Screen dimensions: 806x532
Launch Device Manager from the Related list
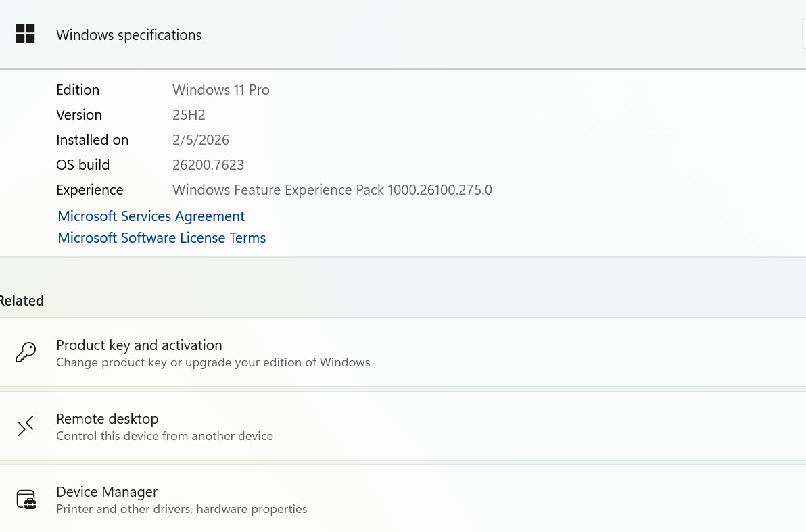tap(403, 499)
